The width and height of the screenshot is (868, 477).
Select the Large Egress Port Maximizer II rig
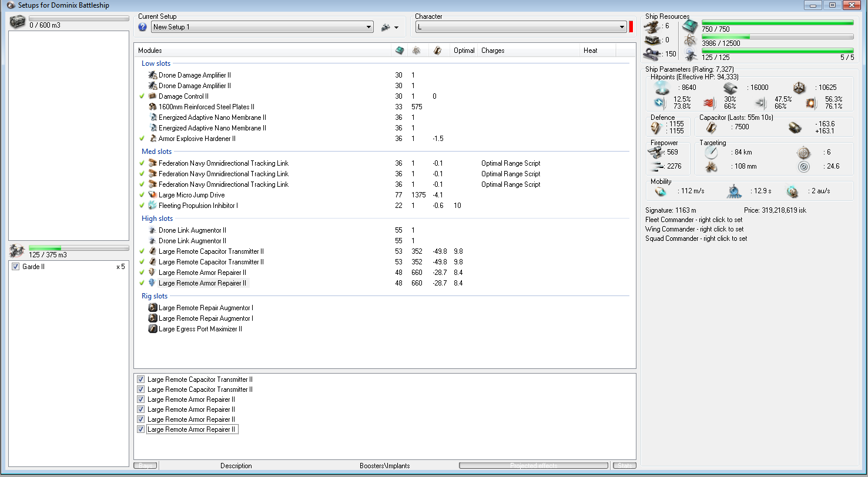[384, 329]
